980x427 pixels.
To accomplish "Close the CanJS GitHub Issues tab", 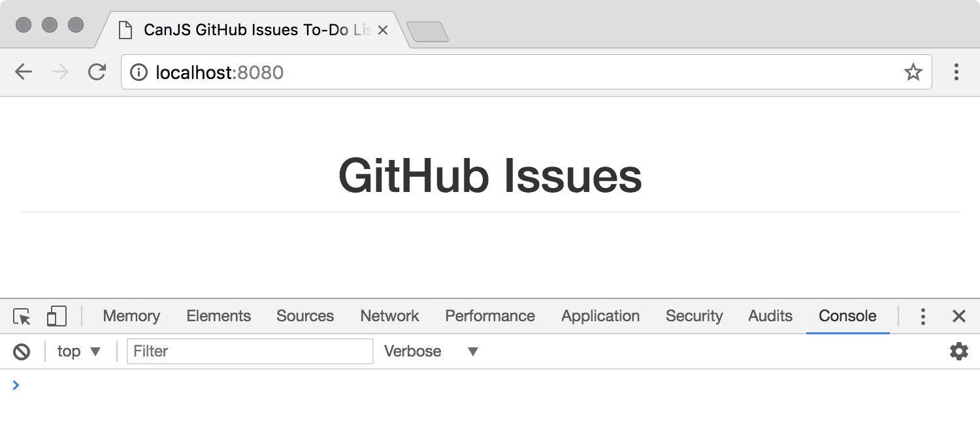I will tap(383, 30).
